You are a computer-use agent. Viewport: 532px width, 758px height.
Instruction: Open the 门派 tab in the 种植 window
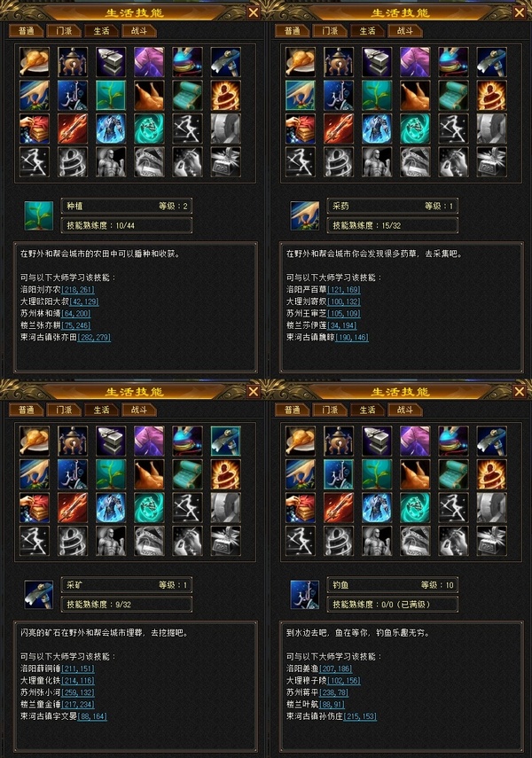[x=64, y=31]
